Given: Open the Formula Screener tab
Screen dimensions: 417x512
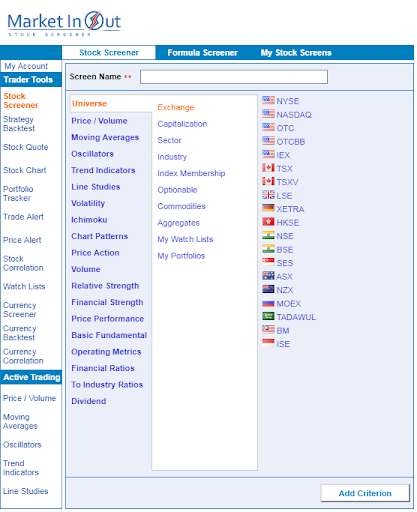Looking at the screenshot, I should 202,53.
